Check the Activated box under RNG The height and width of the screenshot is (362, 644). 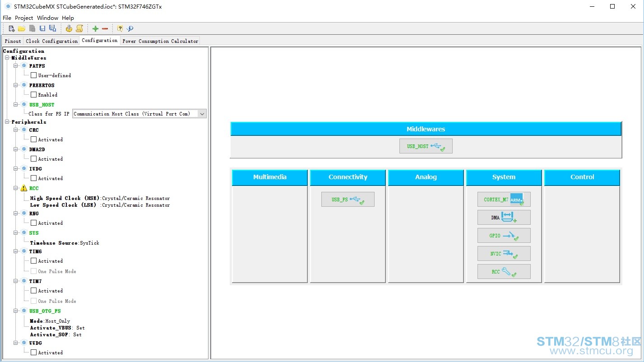tap(33, 223)
